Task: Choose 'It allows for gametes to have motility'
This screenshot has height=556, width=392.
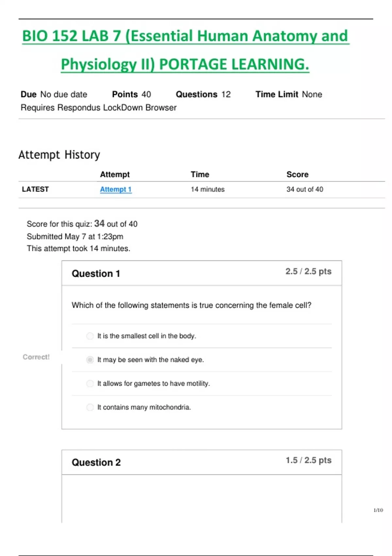Action: point(90,383)
